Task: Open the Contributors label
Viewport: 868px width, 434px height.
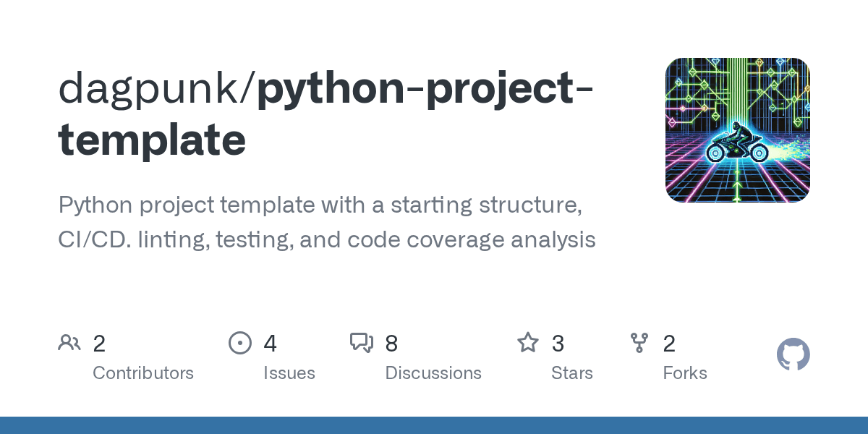Action: [143, 373]
